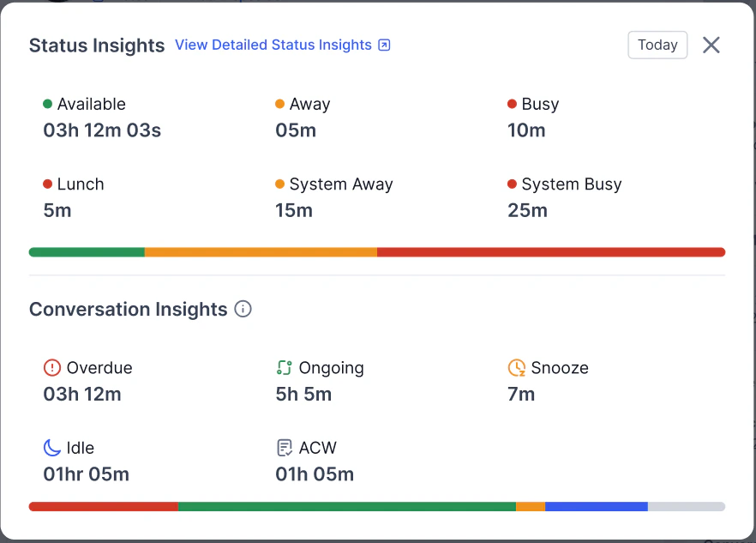This screenshot has width=756, height=543.
Task: Click the red System Busy status dot
Action: click(512, 184)
